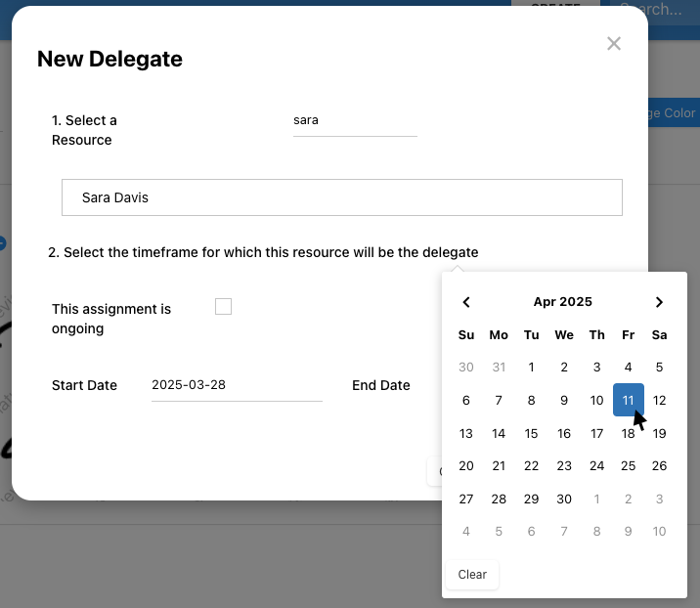Image resolution: width=700 pixels, height=608 pixels.
Task: Click the Apr 2025 month header
Action: point(562,302)
